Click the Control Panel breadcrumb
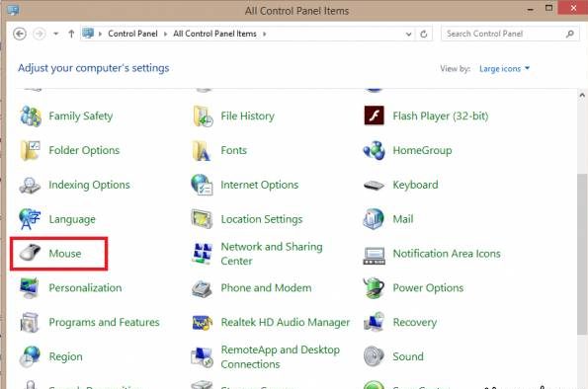The height and width of the screenshot is (389, 588). [x=132, y=34]
